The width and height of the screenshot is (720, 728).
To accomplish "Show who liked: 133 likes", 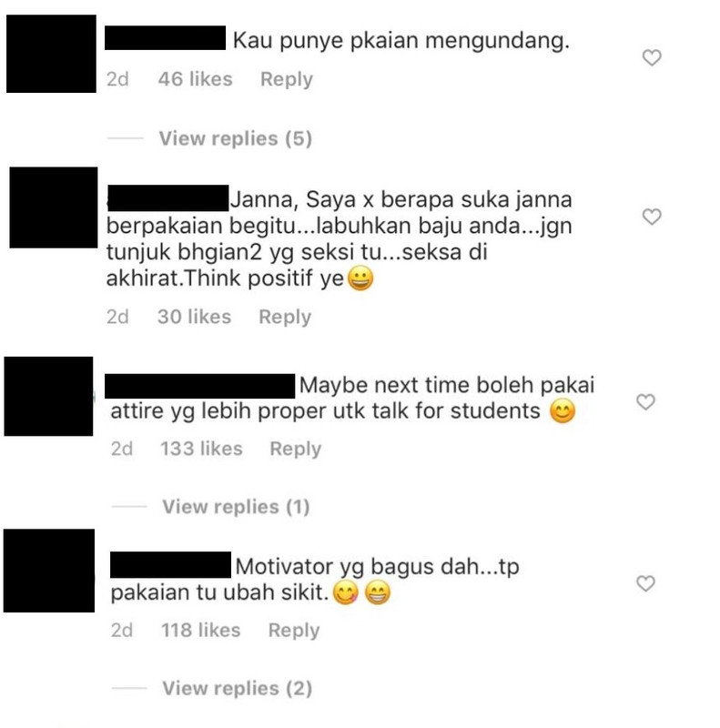I will pos(201,449).
